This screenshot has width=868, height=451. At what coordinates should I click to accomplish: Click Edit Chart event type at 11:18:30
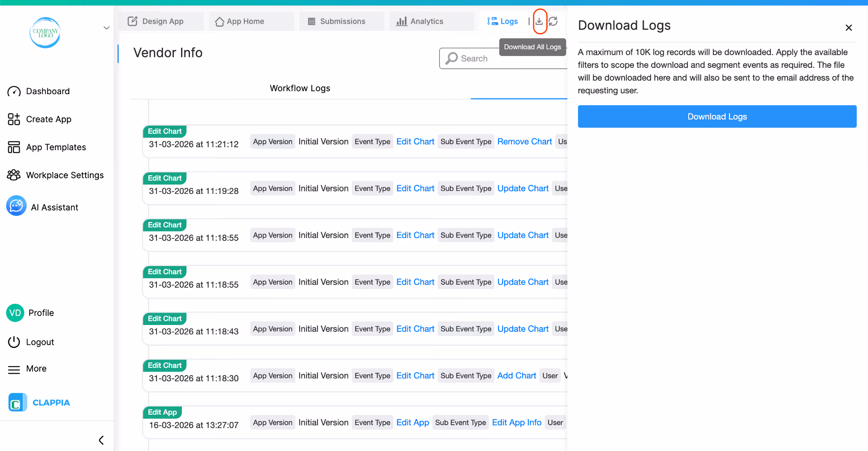coord(415,375)
